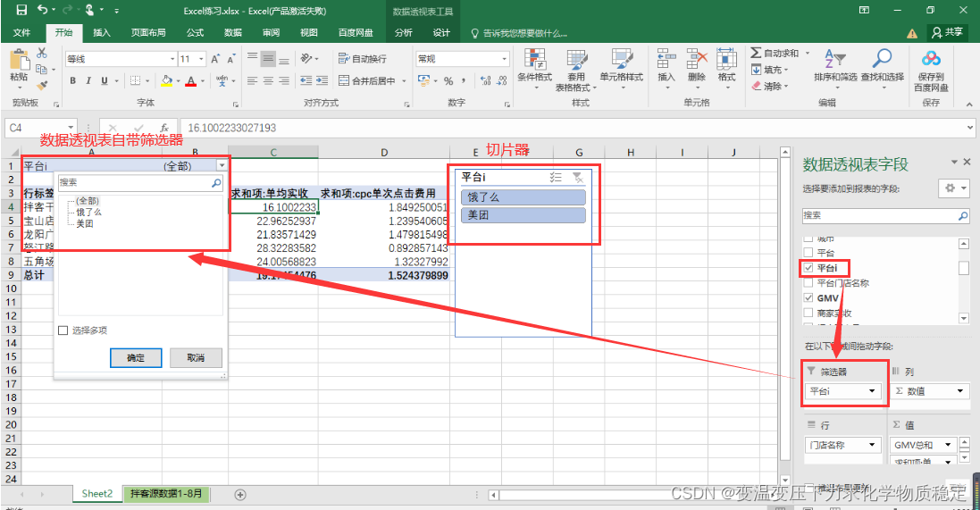This screenshot has width=980, height=510.
Task: Click the 共享 (Share) button
Action: pyautogui.click(x=948, y=32)
